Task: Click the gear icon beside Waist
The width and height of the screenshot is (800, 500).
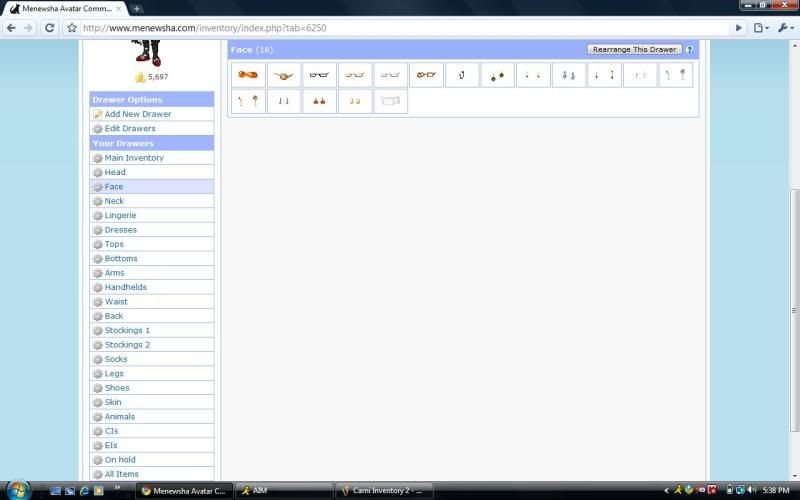Action: pos(97,302)
